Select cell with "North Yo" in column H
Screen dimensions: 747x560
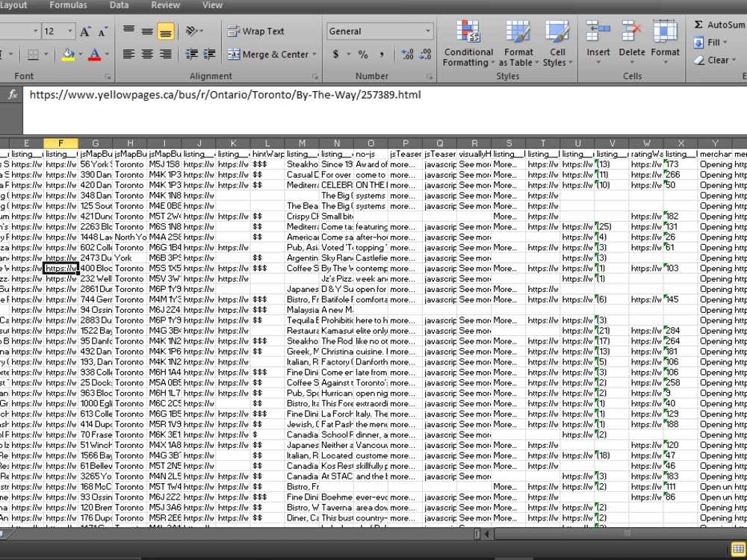[x=130, y=237]
